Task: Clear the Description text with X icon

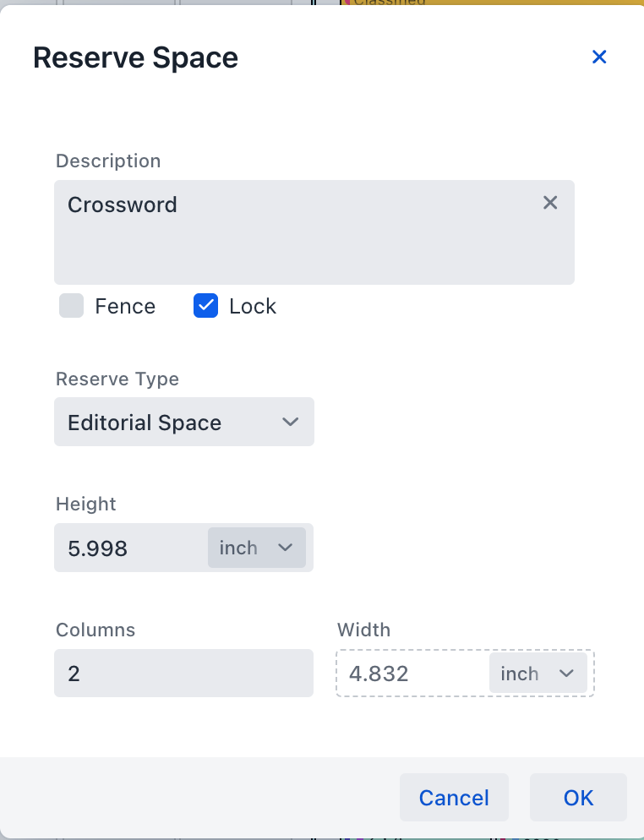Action: (x=550, y=203)
